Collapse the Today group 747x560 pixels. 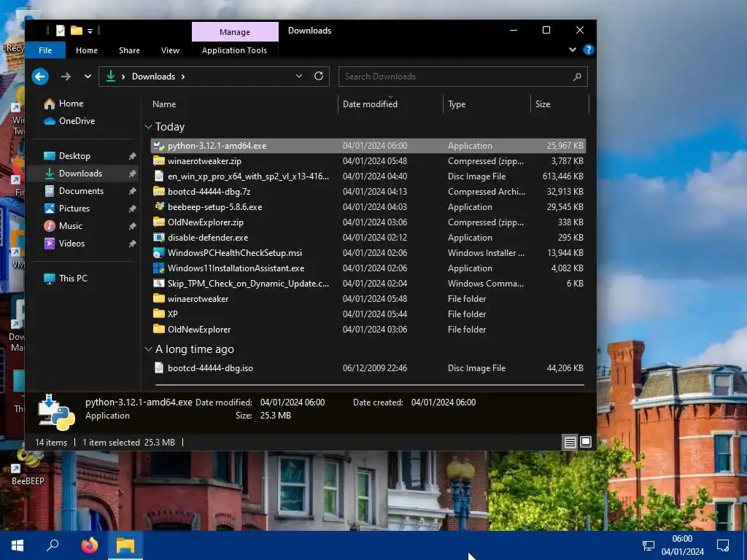(148, 127)
